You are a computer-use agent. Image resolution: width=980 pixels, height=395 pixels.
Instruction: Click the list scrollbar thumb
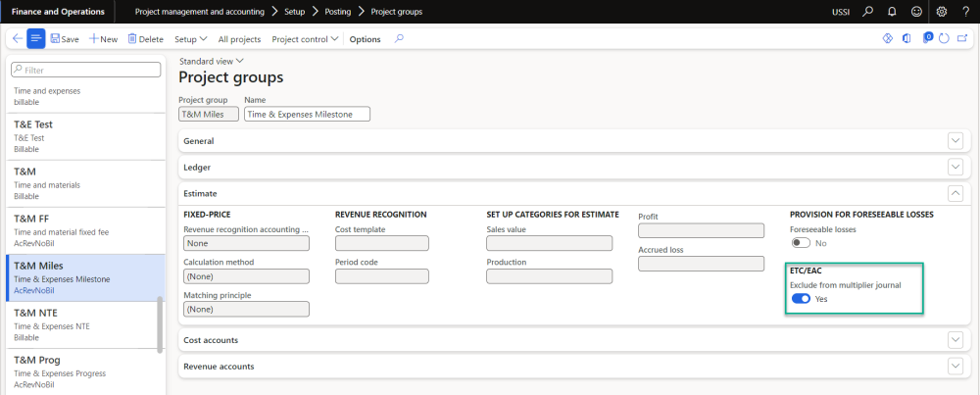click(x=160, y=323)
